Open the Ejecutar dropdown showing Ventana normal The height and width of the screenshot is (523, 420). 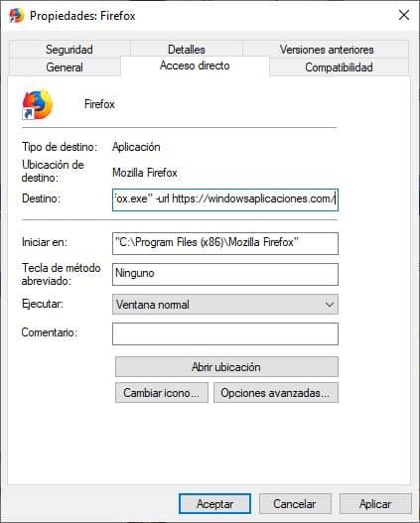[x=225, y=305]
